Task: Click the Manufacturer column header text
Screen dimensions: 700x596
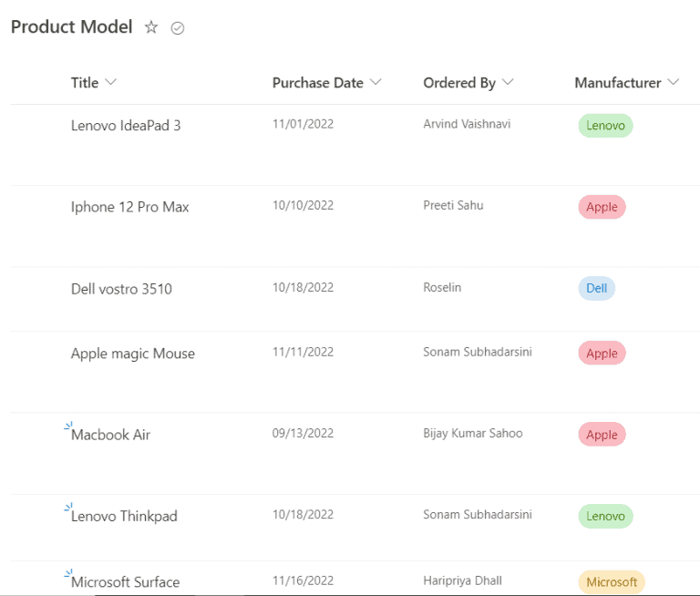Action: pyautogui.click(x=618, y=83)
